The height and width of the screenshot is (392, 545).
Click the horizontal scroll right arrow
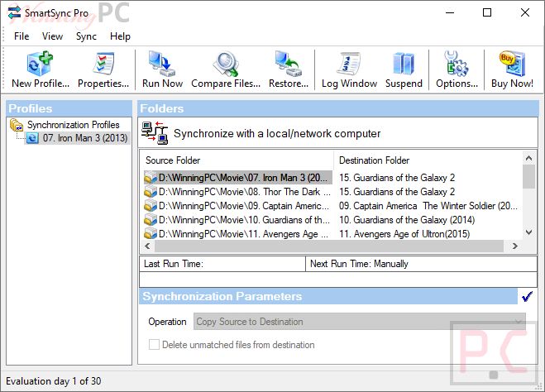(514, 246)
